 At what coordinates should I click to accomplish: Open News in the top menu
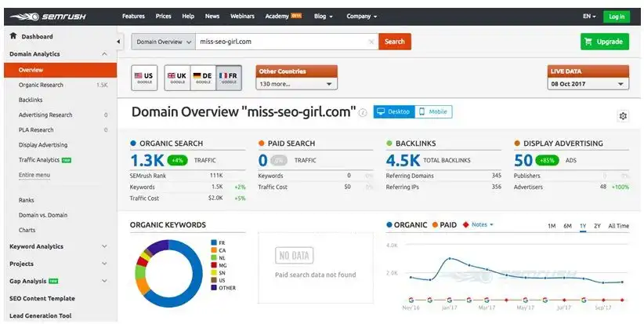[212, 16]
